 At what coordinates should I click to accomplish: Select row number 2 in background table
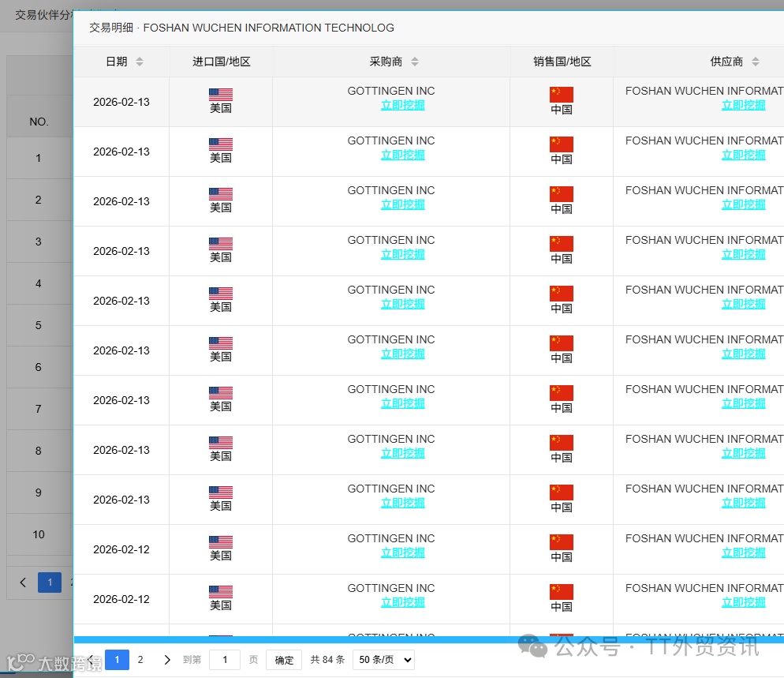click(x=39, y=200)
